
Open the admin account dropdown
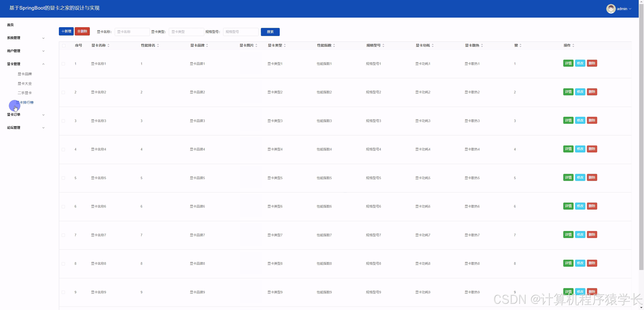pyautogui.click(x=624, y=9)
